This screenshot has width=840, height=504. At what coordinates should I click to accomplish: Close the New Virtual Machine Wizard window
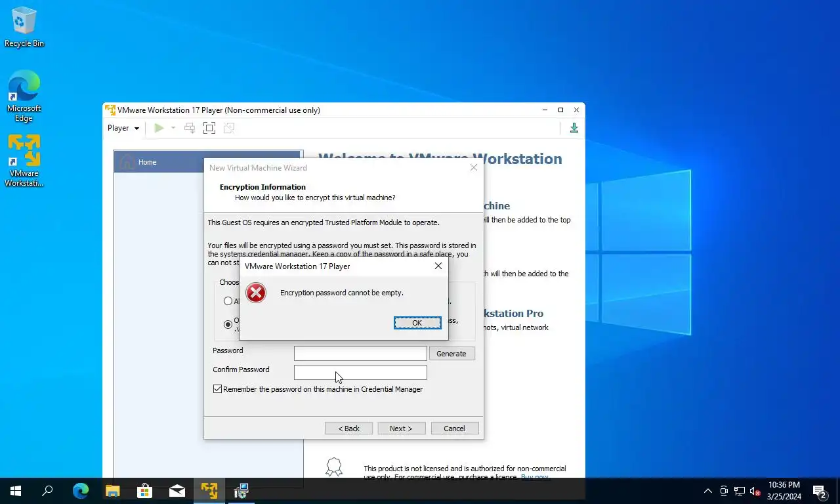474,168
